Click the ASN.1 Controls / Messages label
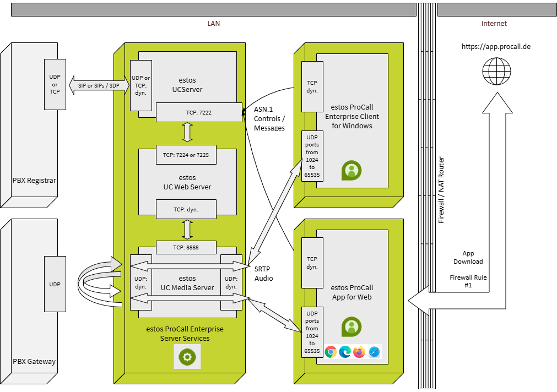Screen dimensions: 557x392 (x=269, y=118)
